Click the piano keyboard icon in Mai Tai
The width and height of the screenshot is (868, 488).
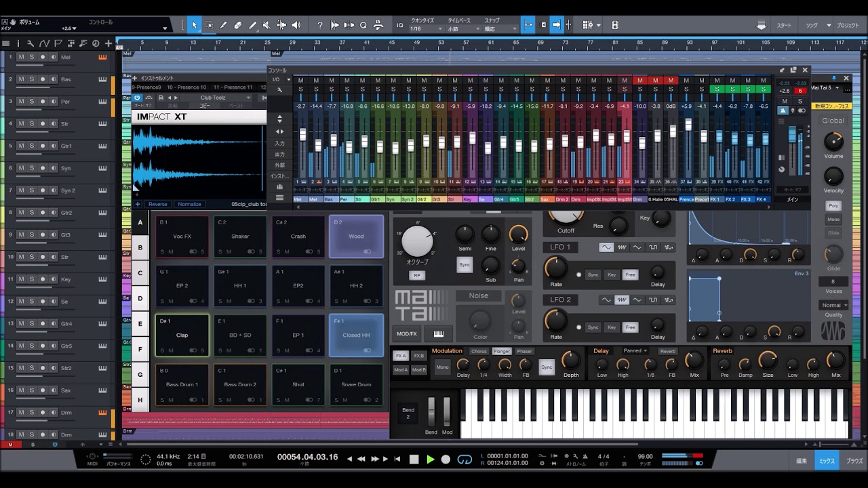[x=439, y=333]
